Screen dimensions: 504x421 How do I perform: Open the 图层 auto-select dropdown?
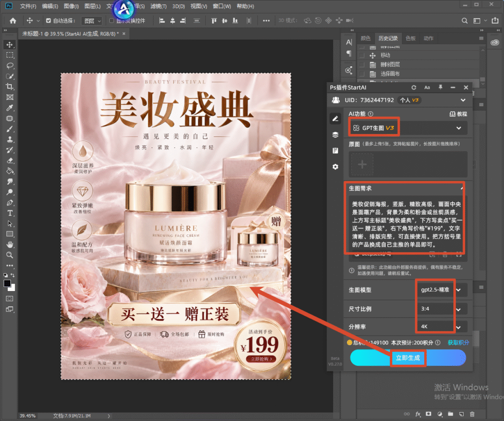tap(92, 21)
